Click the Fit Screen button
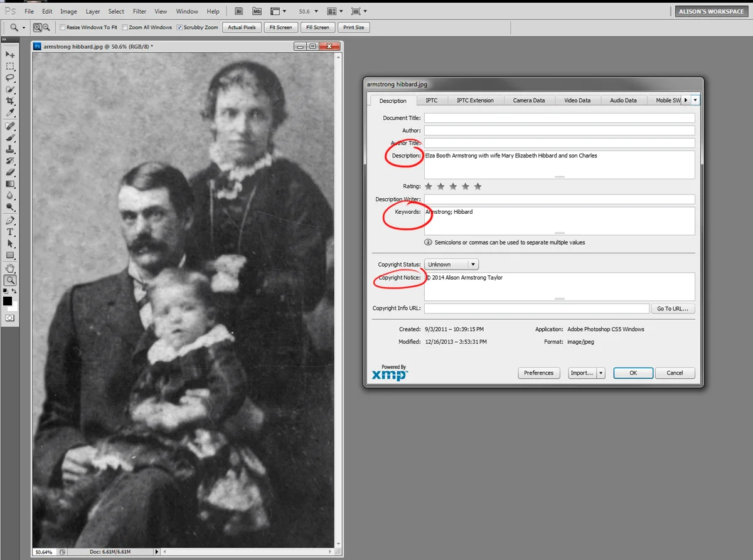This screenshot has width=753, height=560. (280, 27)
